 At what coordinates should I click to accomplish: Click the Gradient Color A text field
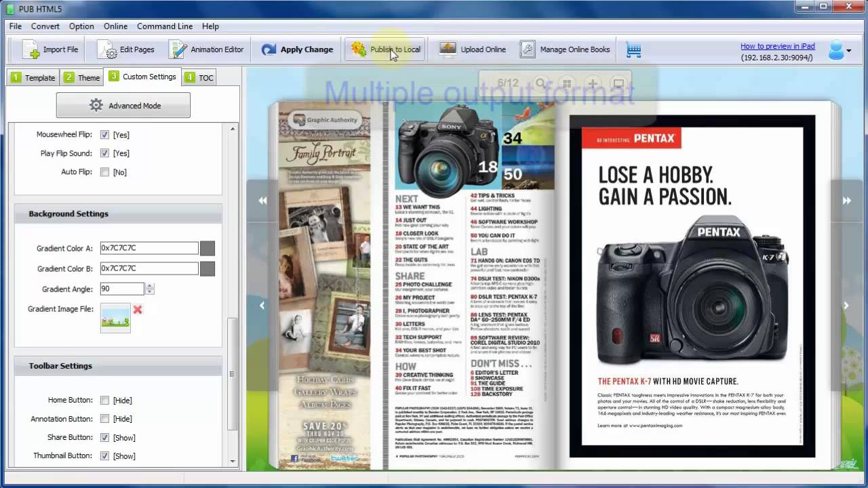pos(149,248)
